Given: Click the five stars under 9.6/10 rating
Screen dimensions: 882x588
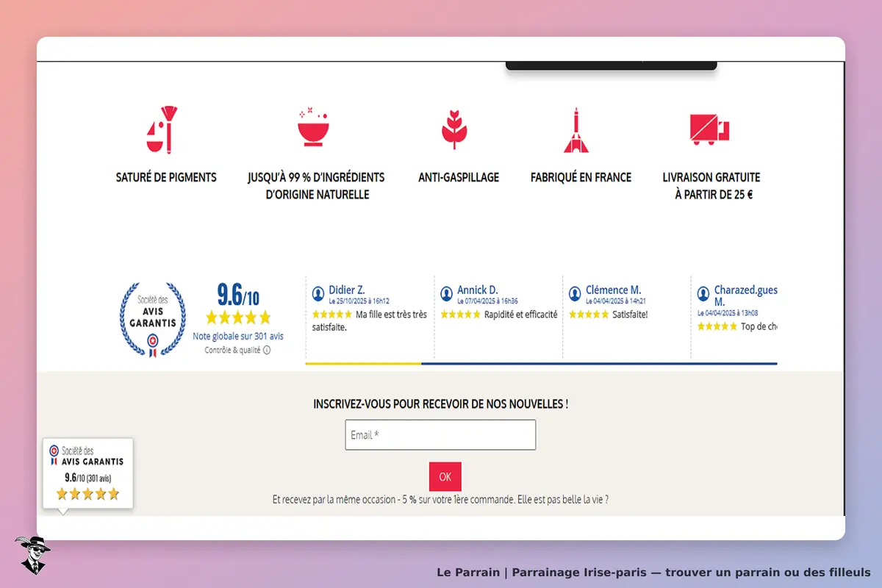Looking at the screenshot, I should (238, 318).
